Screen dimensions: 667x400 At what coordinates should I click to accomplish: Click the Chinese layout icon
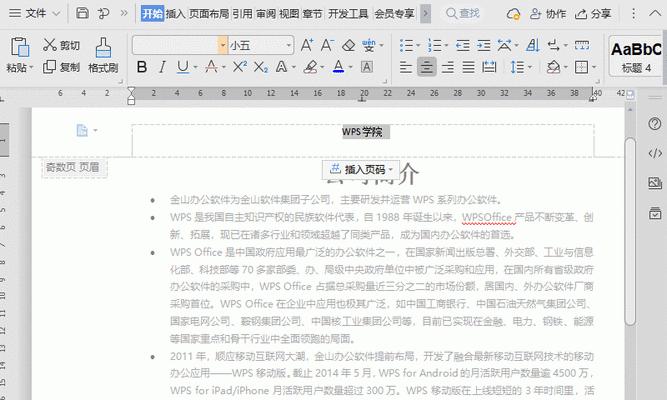pyautogui.click(x=505, y=45)
